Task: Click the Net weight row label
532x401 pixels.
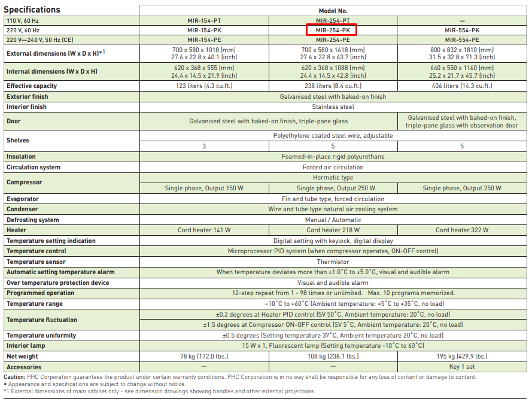Action: (22, 357)
